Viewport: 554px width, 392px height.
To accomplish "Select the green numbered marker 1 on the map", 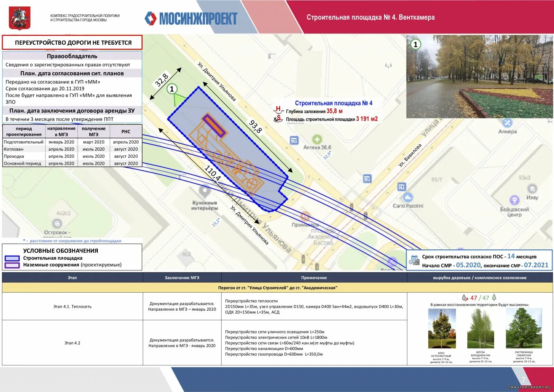I will [x=172, y=89].
